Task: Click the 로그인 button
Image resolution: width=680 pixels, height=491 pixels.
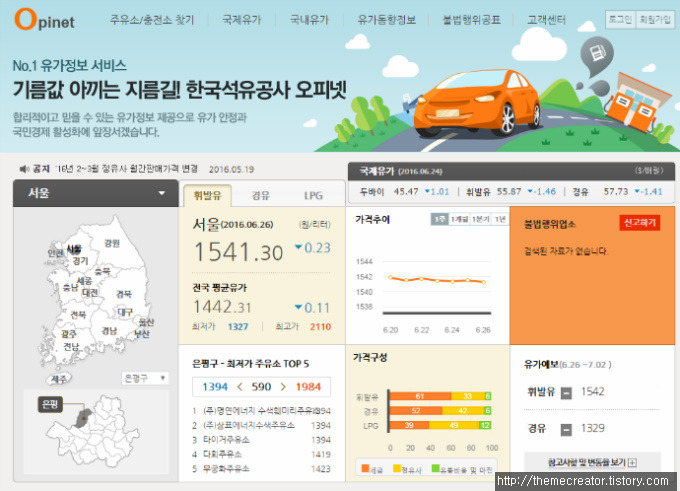Action: (620, 20)
